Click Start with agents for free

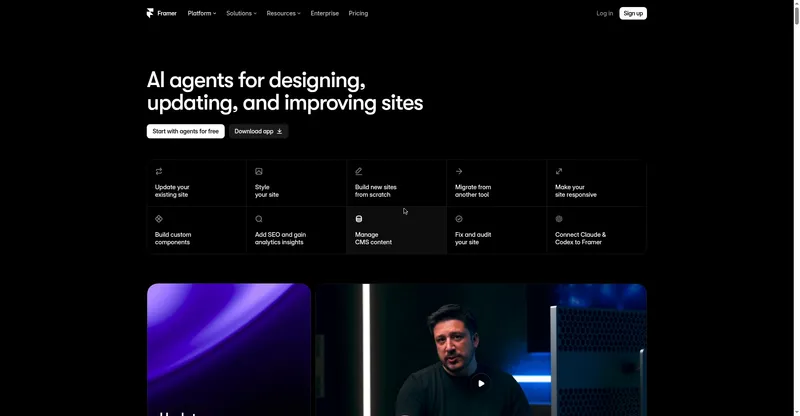[x=186, y=131]
